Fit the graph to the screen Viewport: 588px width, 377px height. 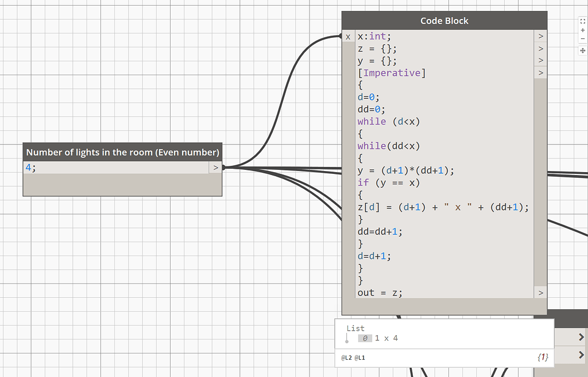[x=582, y=21]
